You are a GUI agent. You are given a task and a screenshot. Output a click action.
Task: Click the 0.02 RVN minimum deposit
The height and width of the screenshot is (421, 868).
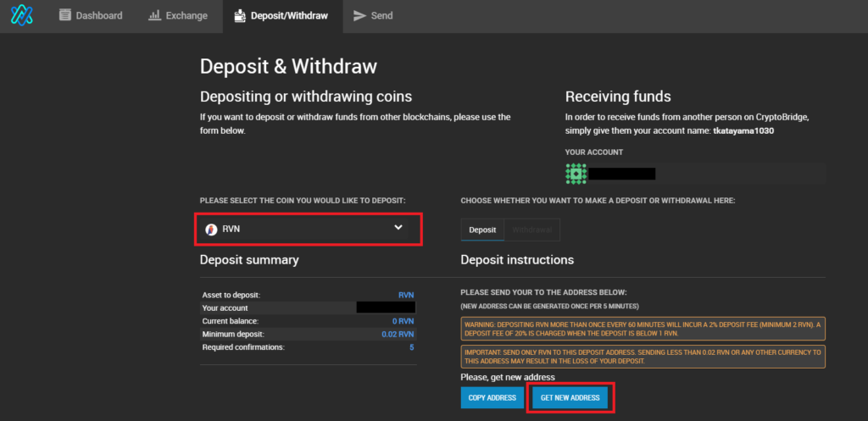(x=398, y=334)
